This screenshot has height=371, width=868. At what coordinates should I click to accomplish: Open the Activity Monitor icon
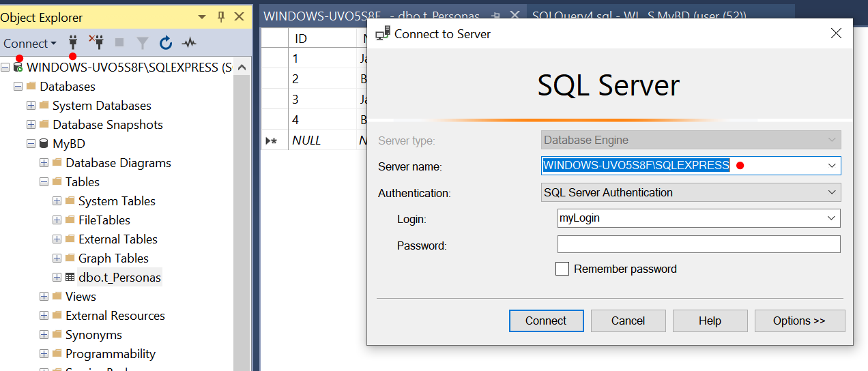[x=189, y=43]
